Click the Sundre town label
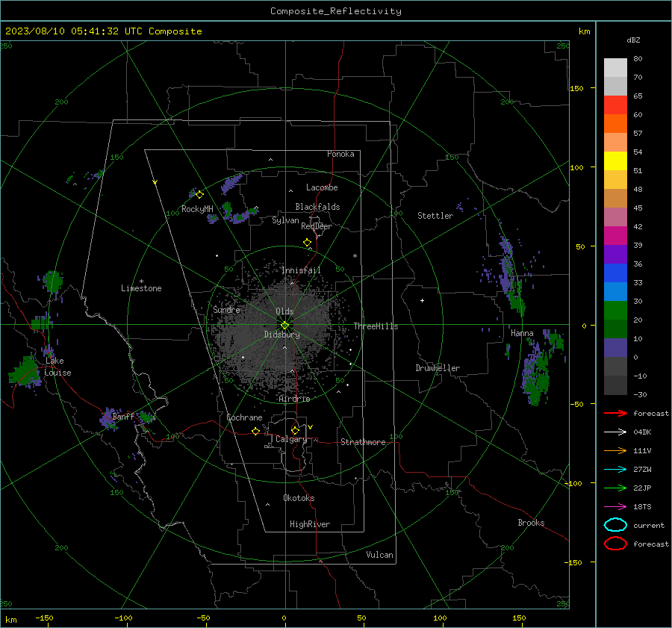672x628 pixels. (226, 310)
